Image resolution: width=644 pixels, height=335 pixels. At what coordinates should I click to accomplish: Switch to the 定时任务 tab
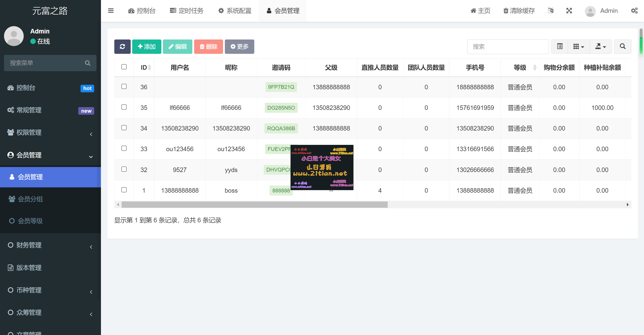click(187, 11)
